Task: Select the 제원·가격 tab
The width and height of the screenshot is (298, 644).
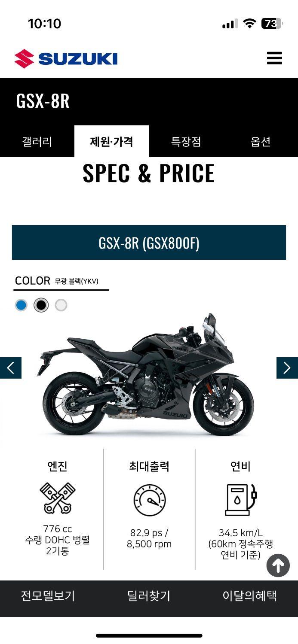Action: click(112, 141)
